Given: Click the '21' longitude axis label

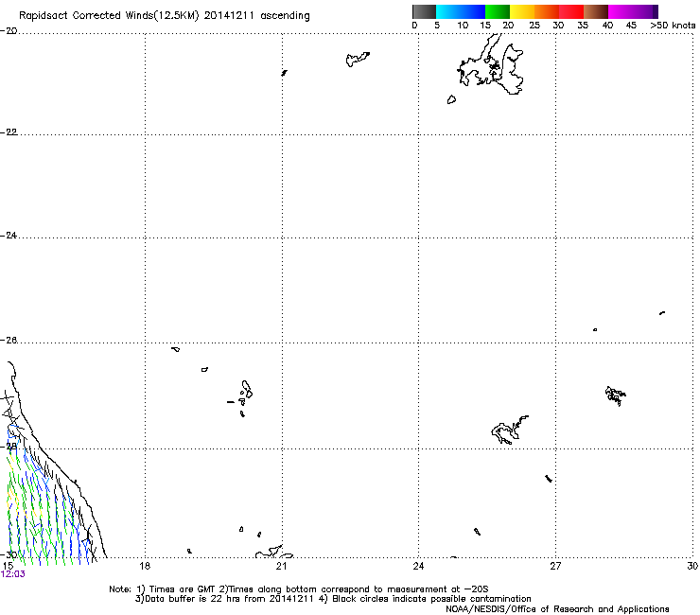Looking at the screenshot, I should pos(281,566).
